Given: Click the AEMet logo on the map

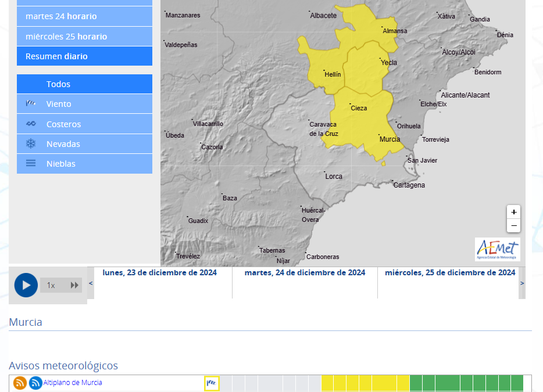Looking at the screenshot, I should click(497, 249).
